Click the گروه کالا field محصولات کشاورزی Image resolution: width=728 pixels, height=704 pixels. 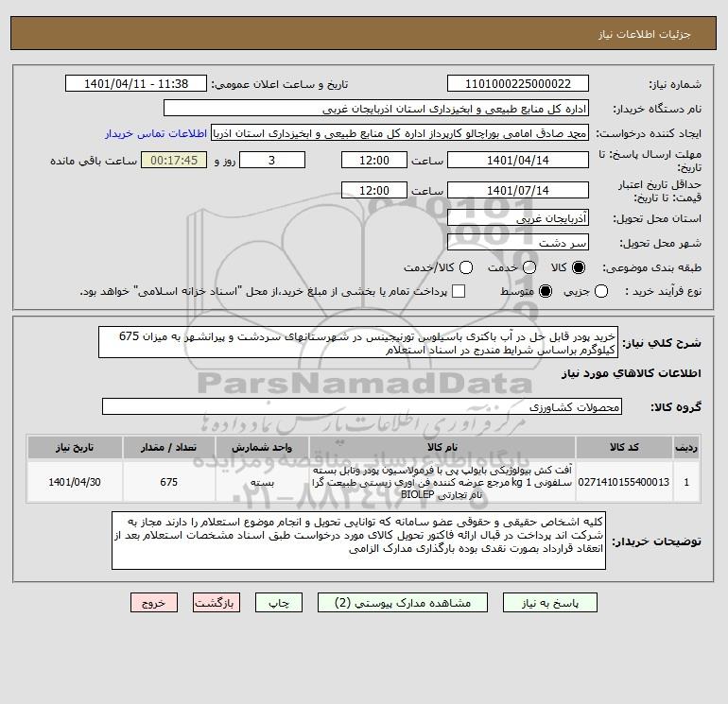362,407
